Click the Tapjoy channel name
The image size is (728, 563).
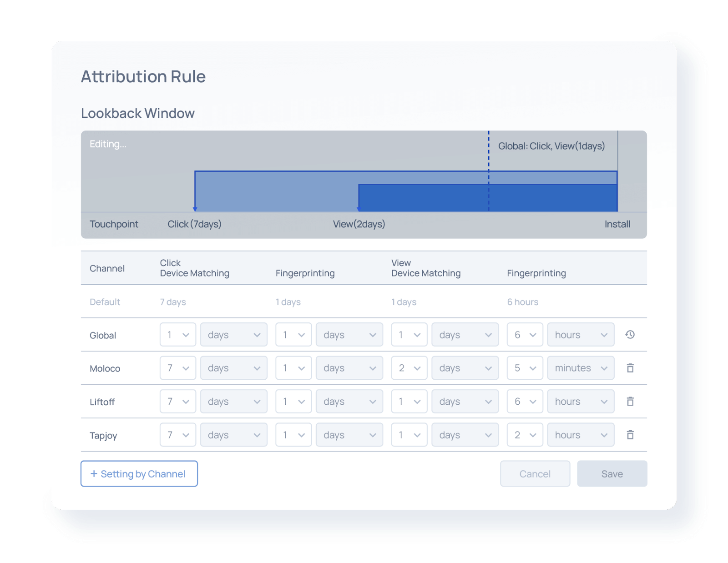pos(103,436)
